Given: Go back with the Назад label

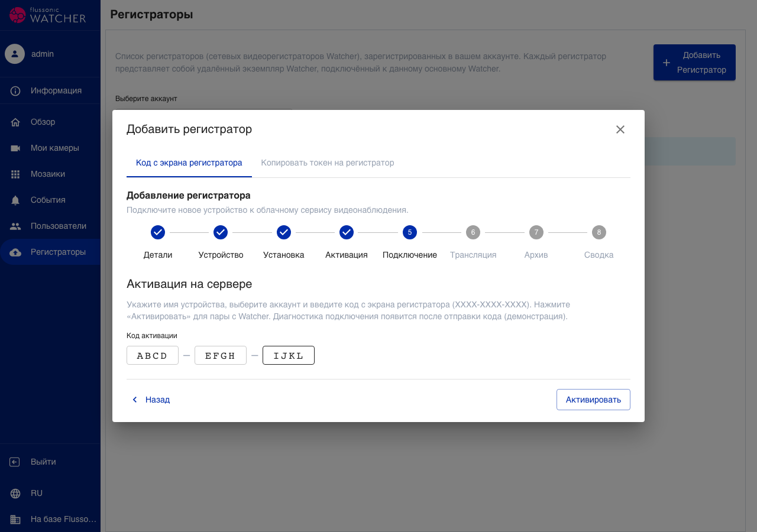Looking at the screenshot, I should 158,400.
